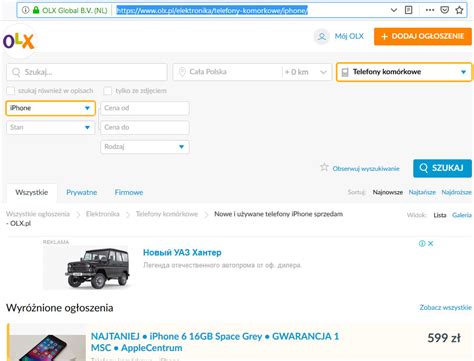This screenshot has height=361, width=474.
Task: Save page to Pocket icon
Action: [x=444, y=10]
